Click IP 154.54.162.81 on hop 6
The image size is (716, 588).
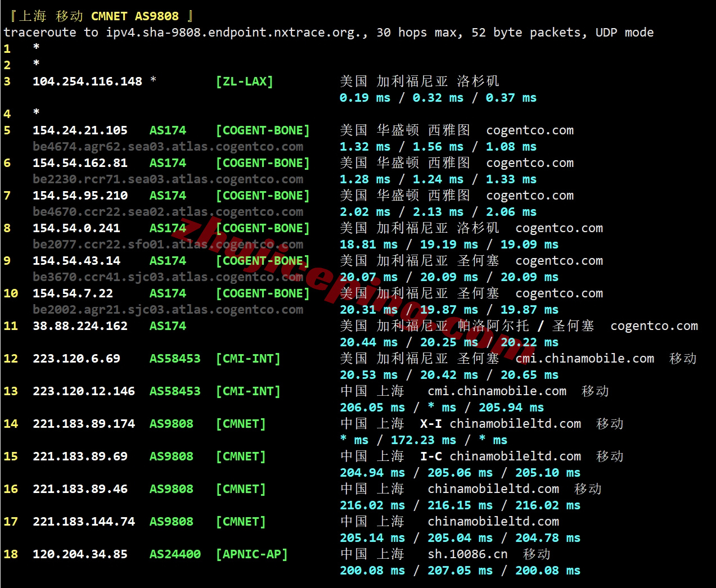pos(80,163)
